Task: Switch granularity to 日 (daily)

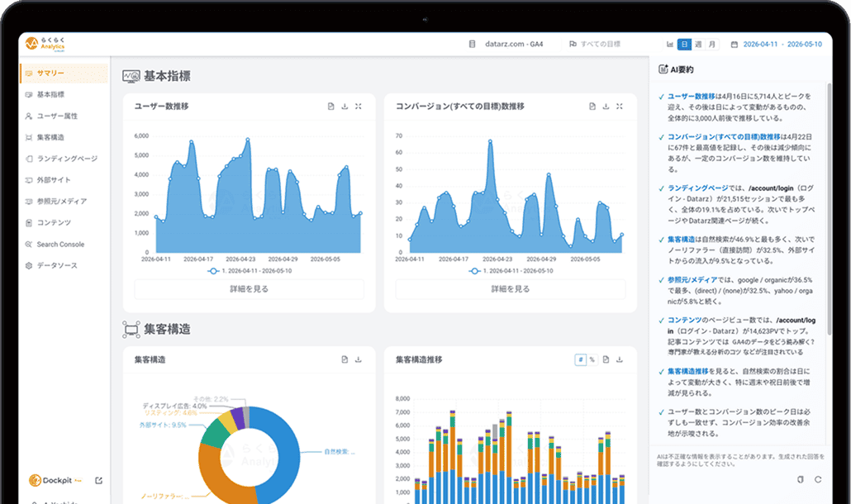Action: click(684, 44)
